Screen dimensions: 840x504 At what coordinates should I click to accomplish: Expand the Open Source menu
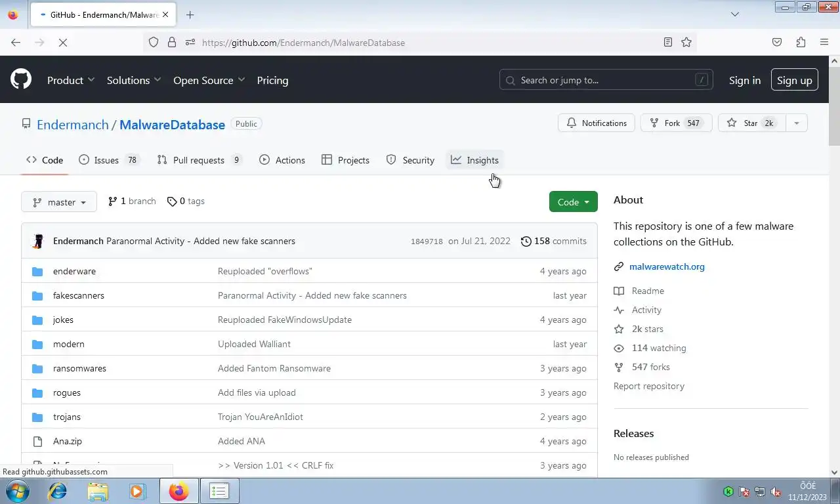click(209, 80)
